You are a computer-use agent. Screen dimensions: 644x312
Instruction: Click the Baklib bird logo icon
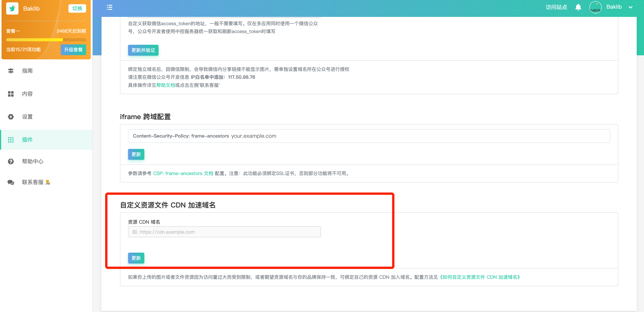12,8
